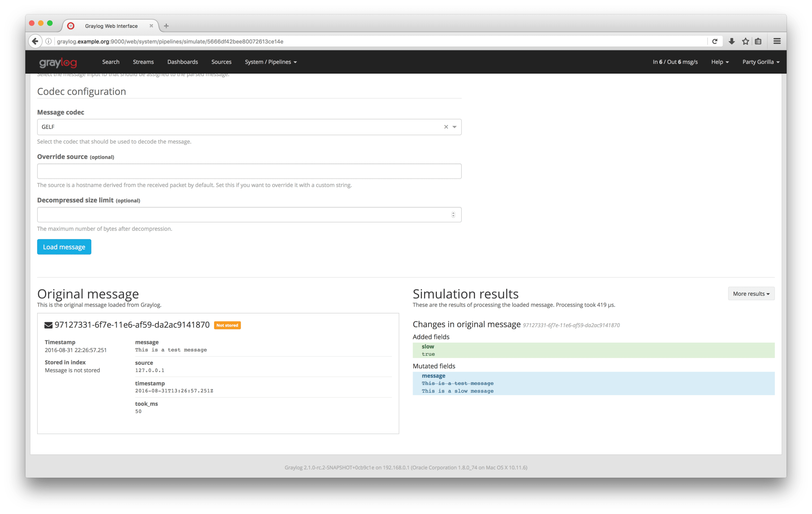Open the More results dropdown
This screenshot has width=812, height=514.
(x=751, y=294)
